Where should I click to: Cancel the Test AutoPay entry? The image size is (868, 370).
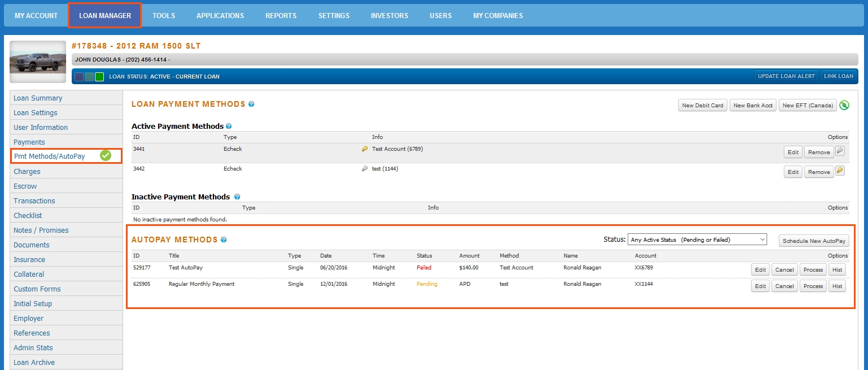tap(784, 269)
